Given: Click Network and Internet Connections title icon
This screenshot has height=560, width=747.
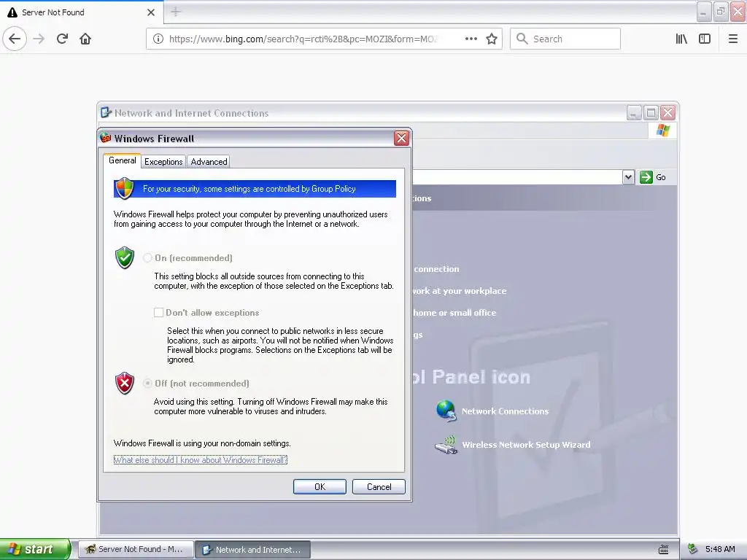Looking at the screenshot, I should [x=106, y=113].
